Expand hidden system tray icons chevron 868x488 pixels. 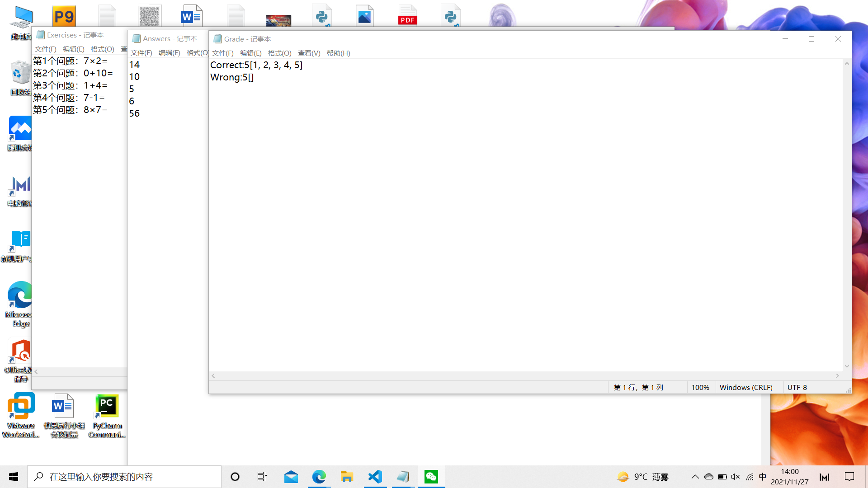click(695, 477)
